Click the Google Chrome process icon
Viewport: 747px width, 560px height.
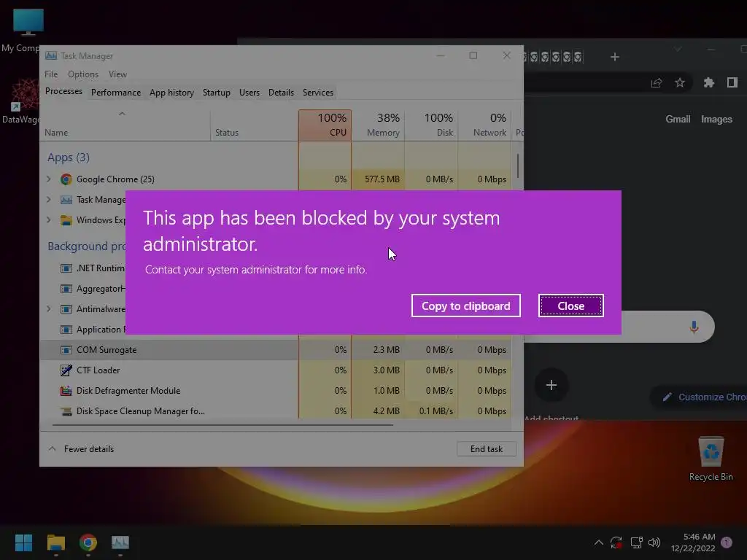[66, 179]
